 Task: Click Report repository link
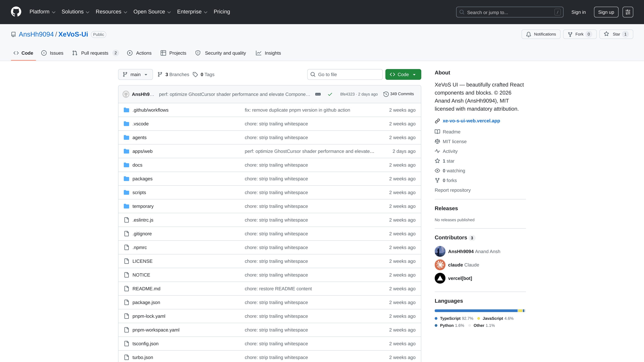click(452, 190)
